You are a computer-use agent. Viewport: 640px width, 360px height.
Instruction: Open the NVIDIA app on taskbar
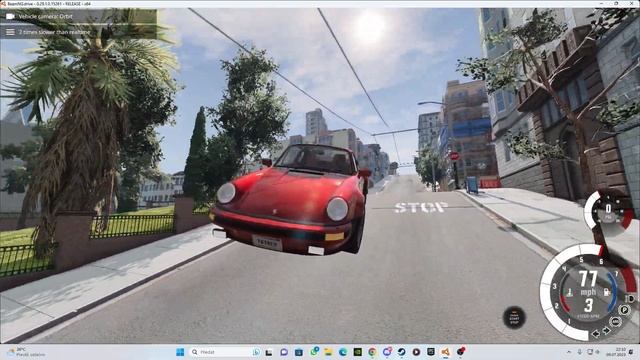[358, 352]
